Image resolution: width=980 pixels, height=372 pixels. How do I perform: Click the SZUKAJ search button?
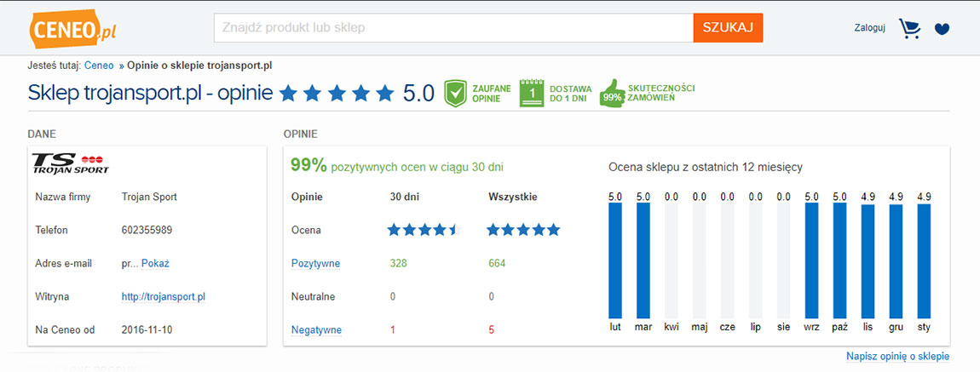(x=728, y=27)
